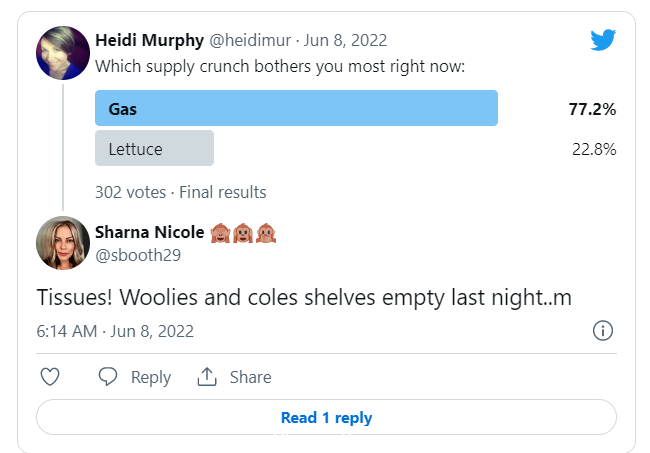Click the share upload arrow icon

[x=207, y=377]
